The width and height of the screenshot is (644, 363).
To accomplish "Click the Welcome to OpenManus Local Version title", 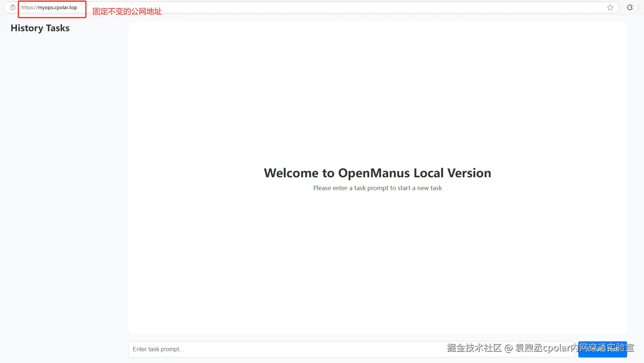I will click(378, 173).
